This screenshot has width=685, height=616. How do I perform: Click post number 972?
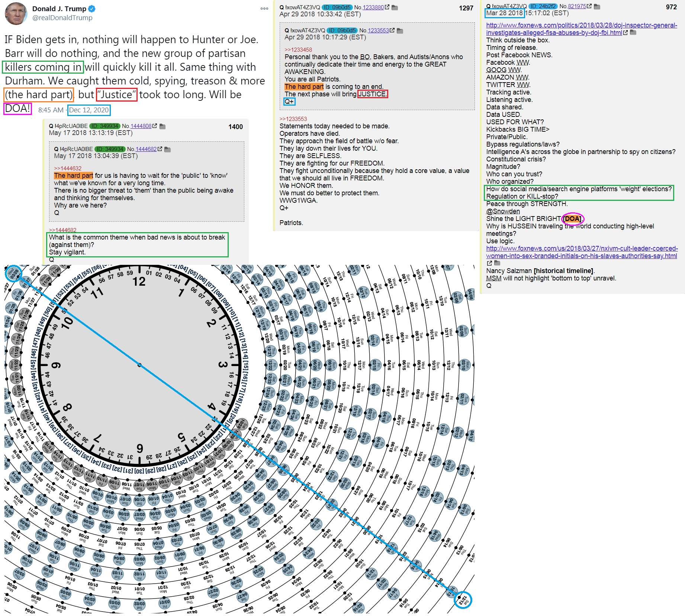[671, 7]
